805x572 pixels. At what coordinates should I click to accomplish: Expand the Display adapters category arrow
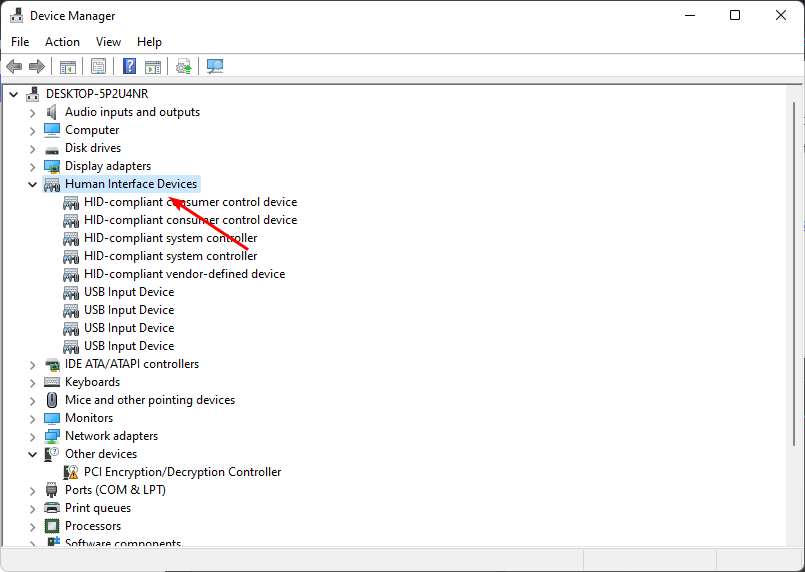coord(32,166)
